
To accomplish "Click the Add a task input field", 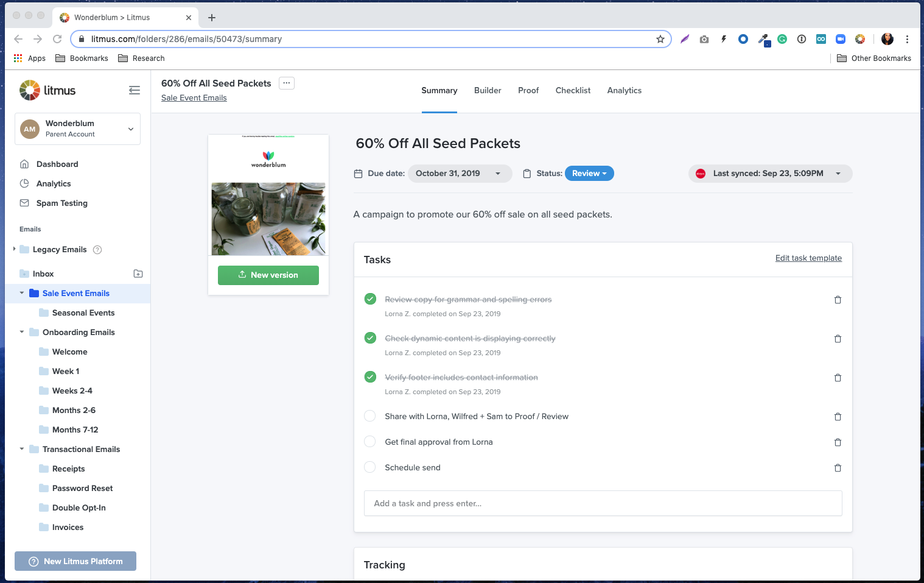I will tap(603, 503).
